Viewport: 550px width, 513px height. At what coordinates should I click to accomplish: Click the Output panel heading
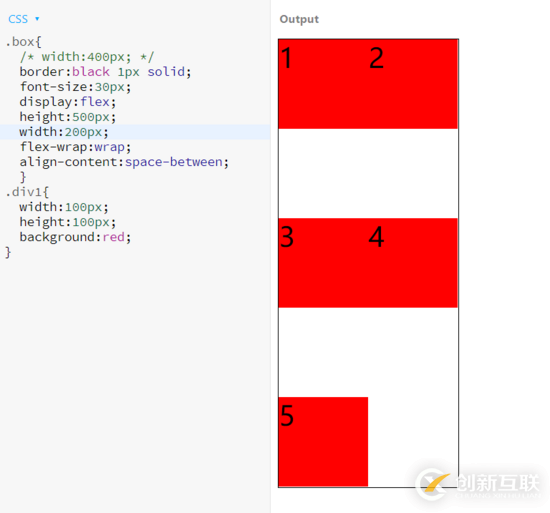(x=299, y=19)
